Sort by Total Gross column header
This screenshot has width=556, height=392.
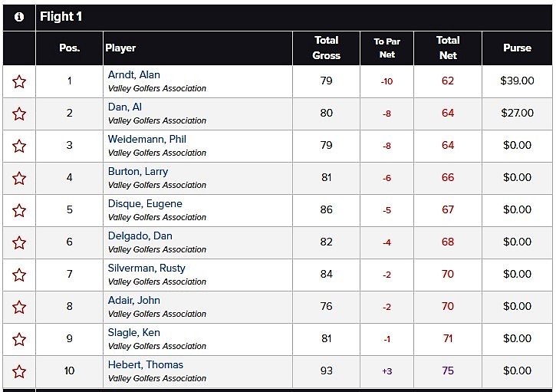point(326,48)
